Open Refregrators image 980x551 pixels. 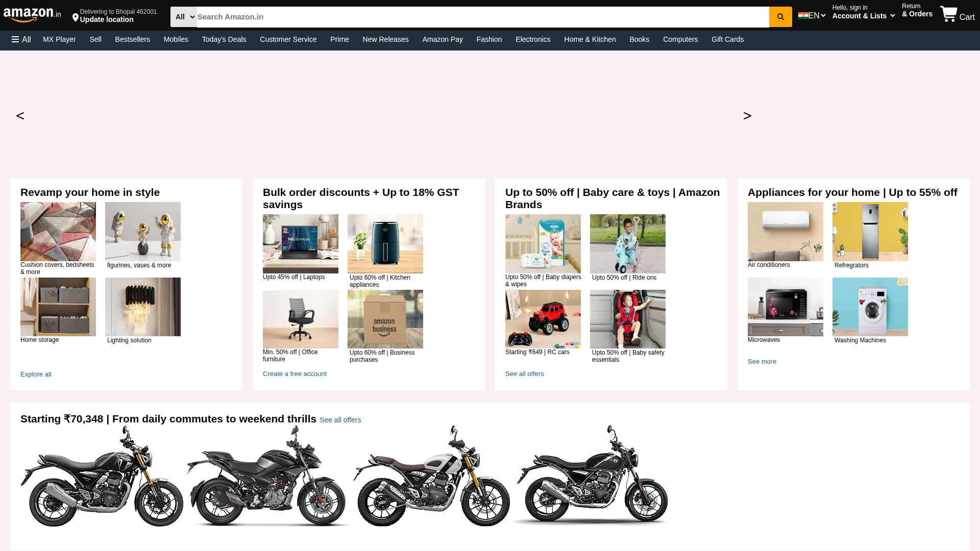870,232
